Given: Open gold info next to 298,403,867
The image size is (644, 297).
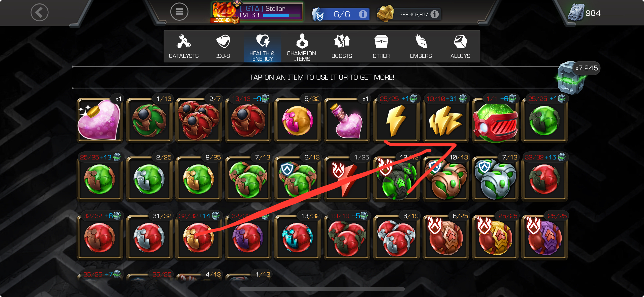Looking at the screenshot, I should point(434,14).
